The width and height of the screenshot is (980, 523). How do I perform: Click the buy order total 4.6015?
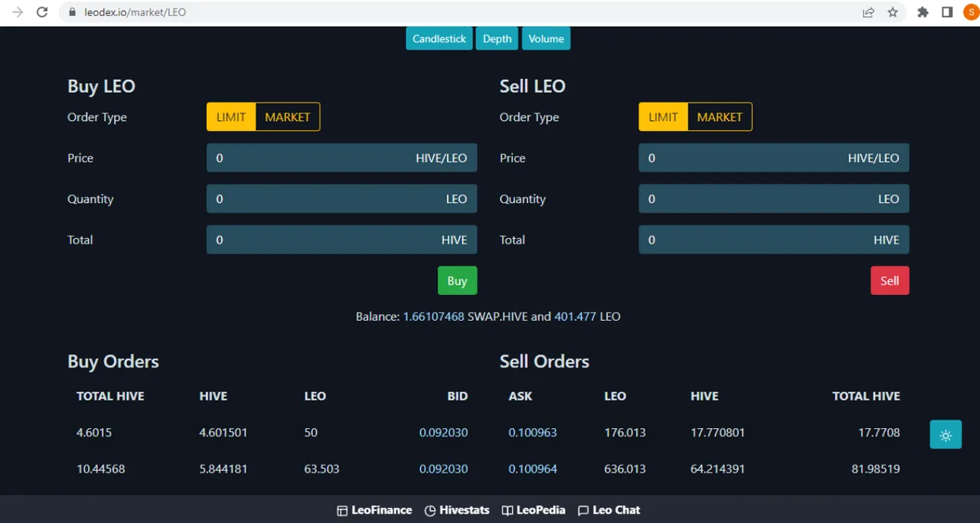tap(94, 433)
